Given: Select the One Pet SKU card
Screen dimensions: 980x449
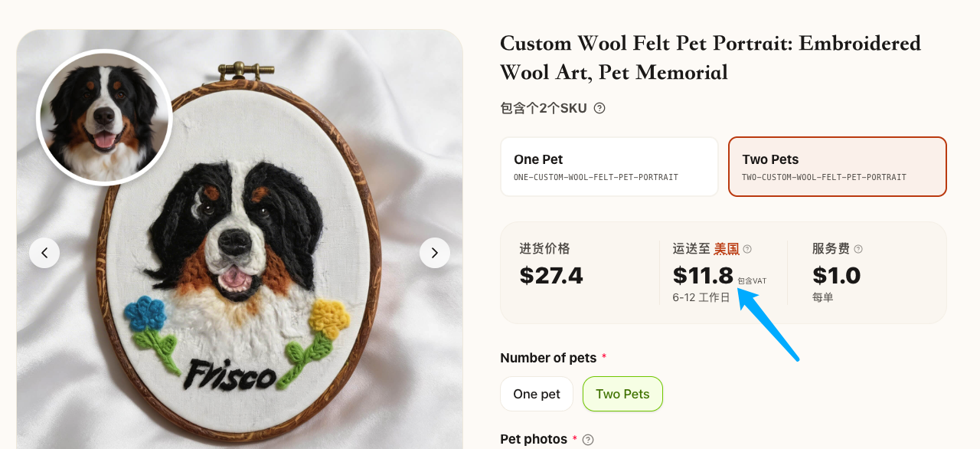Looking at the screenshot, I should pos(609,167).
